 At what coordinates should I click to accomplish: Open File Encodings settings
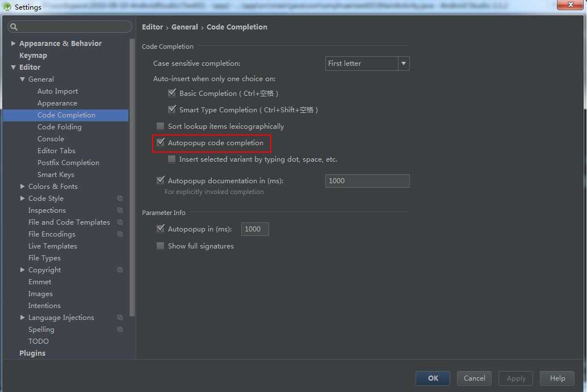coord(52,234)
